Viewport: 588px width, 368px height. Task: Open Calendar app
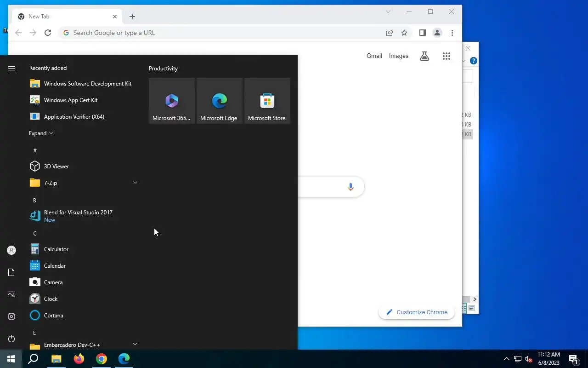(x=83, y=266)
